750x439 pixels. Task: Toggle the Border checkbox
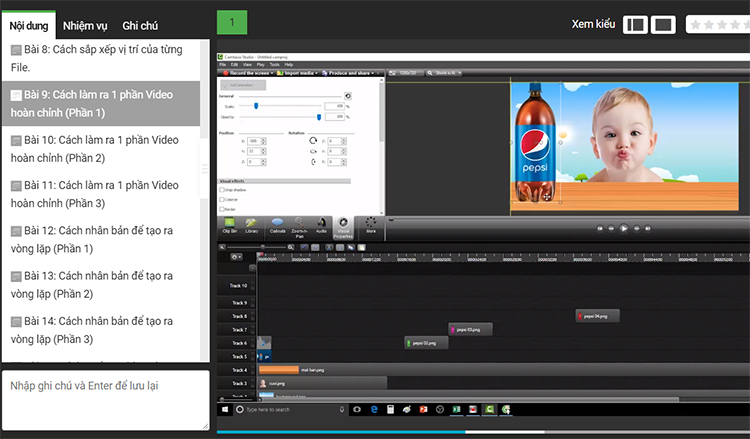[222, 208]
